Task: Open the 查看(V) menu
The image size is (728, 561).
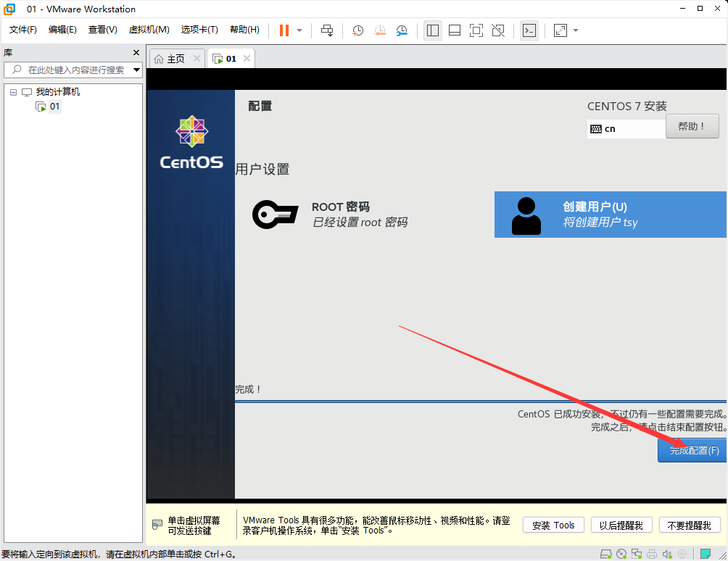Action: click(x=103, y=30)
